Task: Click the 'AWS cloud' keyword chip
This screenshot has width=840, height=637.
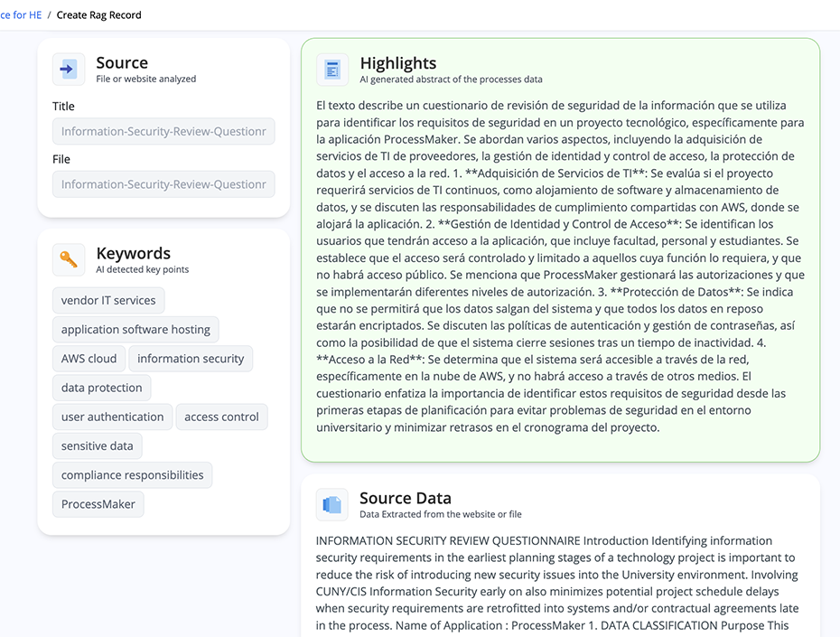Action: point(89,359)
